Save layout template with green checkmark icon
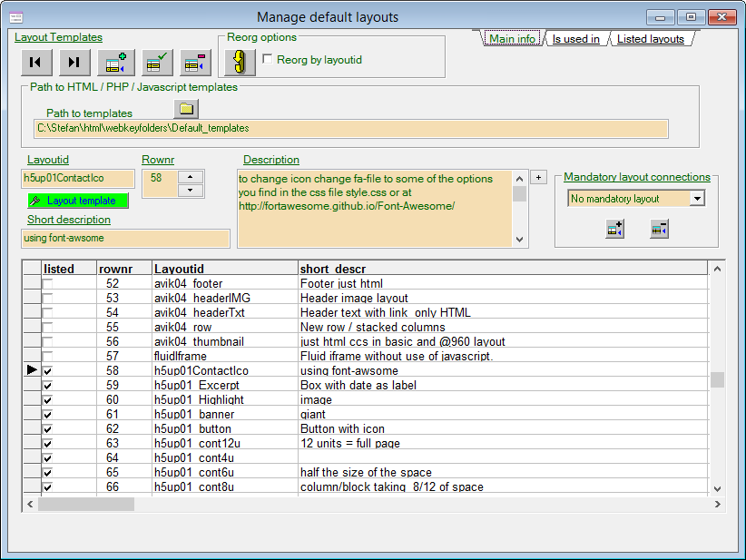 pyautogui.click(x=157, y=63)
